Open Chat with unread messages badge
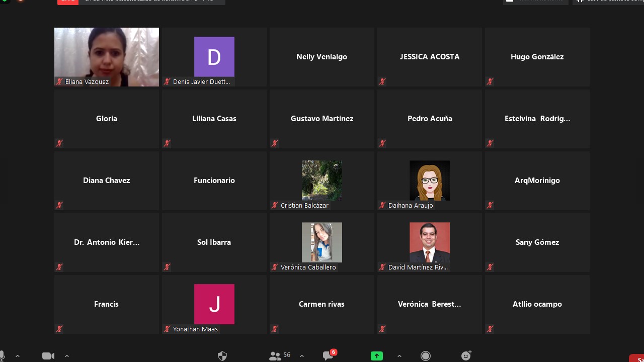 pos(329,355)
